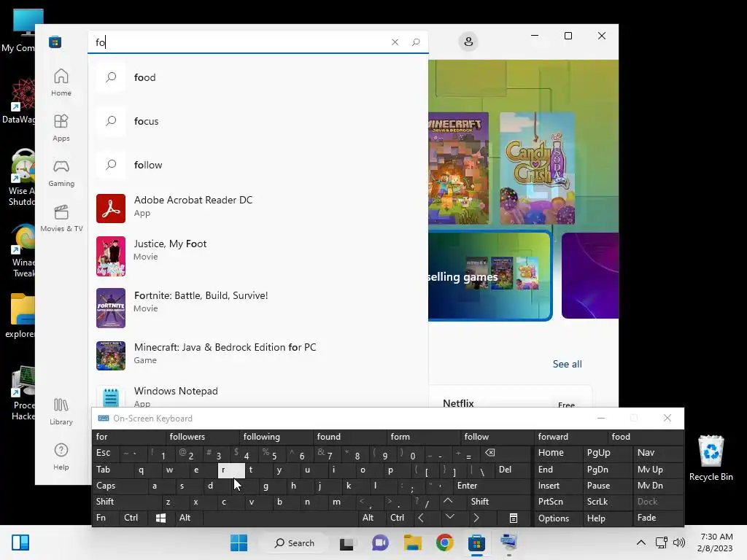
Task: Open Fortnite: Battle, Build, Survive! result
Action: point(258,308)
